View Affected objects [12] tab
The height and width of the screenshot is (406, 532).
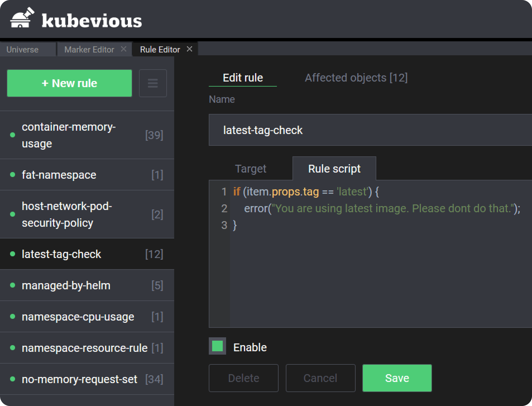pos(356,78)
